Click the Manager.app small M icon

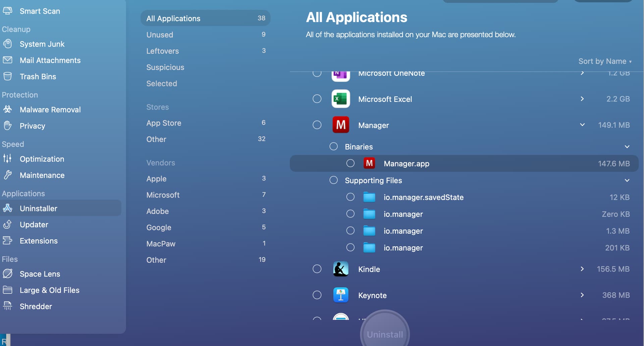click(x=369, y=163)
